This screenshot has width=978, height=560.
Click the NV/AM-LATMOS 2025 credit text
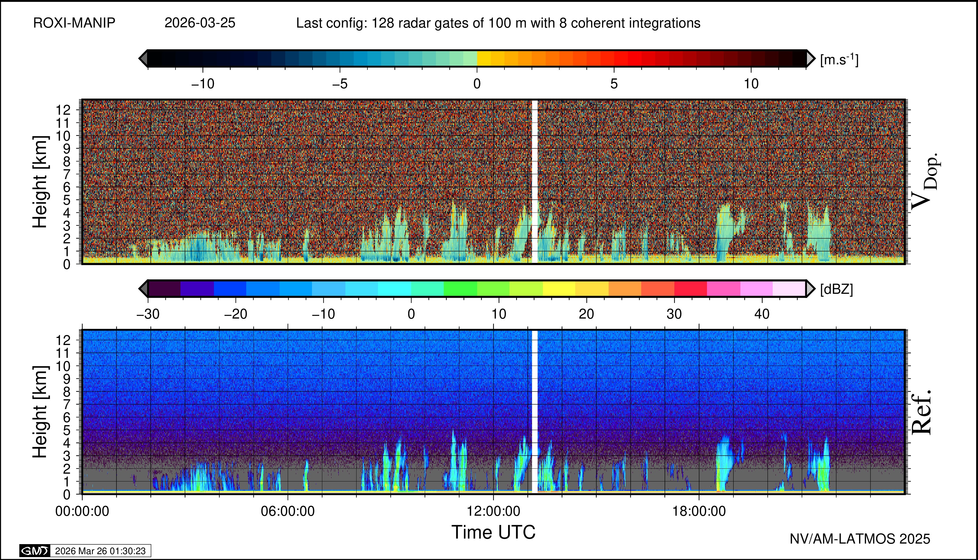click(x=860, y=539)
